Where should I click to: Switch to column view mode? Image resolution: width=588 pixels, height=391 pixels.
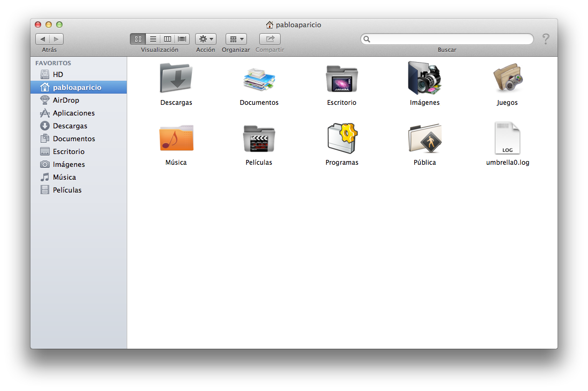pyautogui.click(x=168, y=39)
